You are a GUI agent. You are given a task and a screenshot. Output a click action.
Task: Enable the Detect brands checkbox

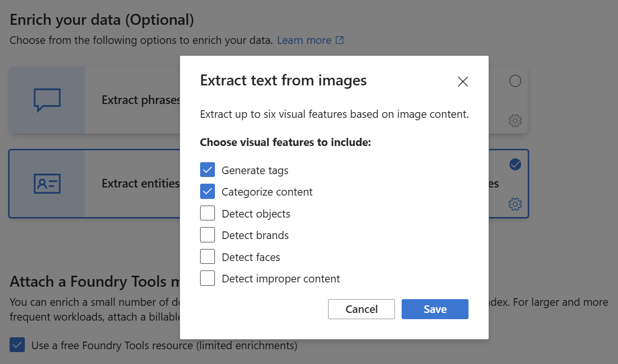tap(207, 235)
